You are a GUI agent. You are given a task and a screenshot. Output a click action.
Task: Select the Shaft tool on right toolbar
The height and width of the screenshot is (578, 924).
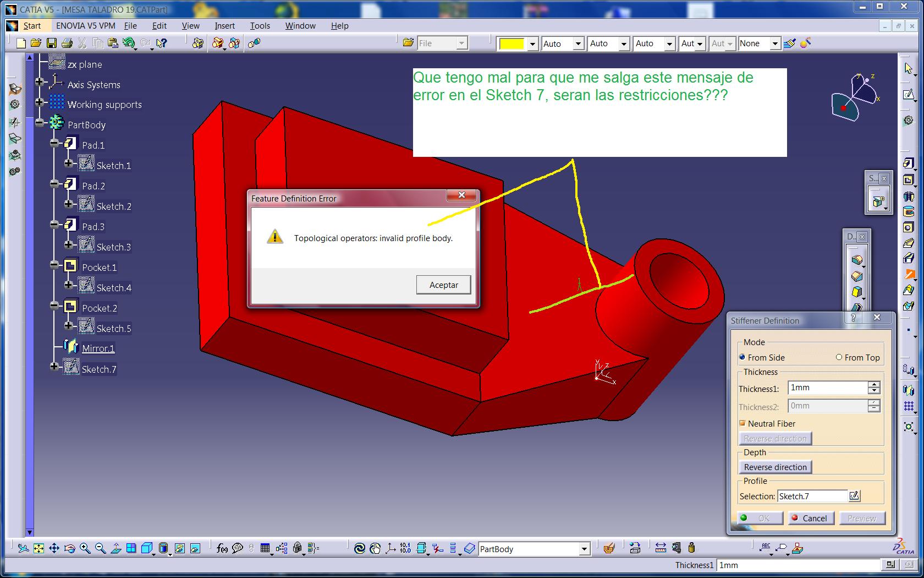point(909,195)
